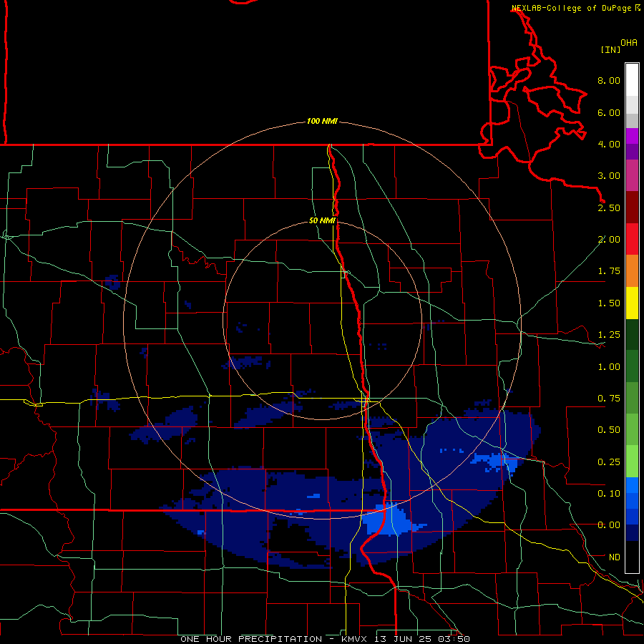Click the '[IN]' units label
Screen dimensions: 644x644
611,49
